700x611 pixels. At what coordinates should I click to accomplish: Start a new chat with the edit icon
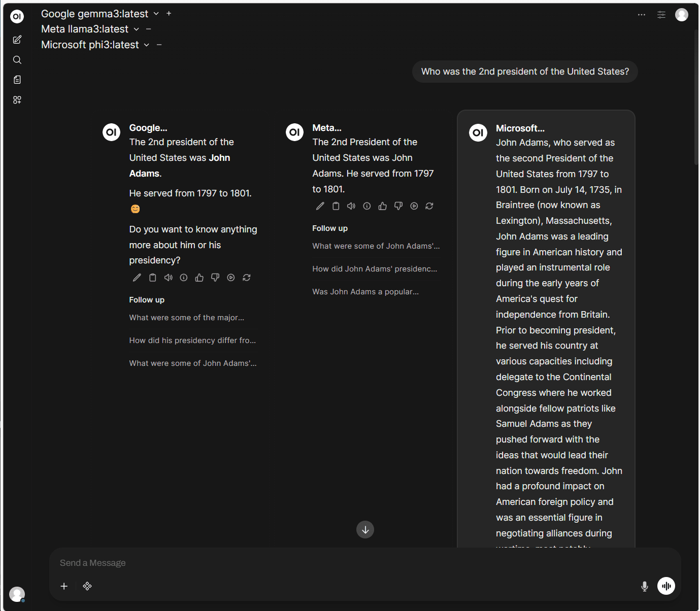tap(17, 40)
